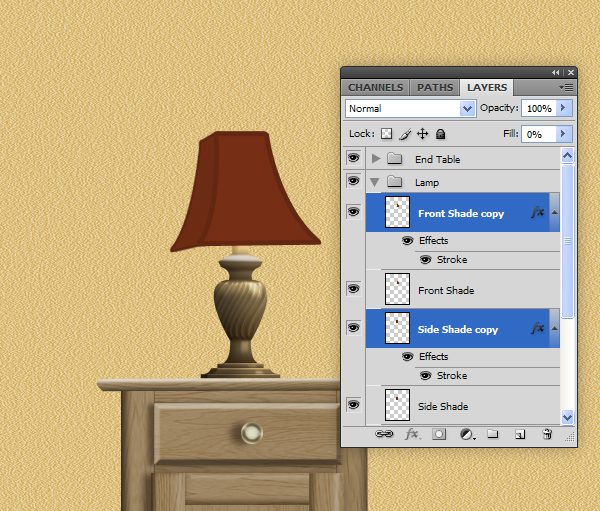Expand the End Table group
Viewport: 600px width, 511px height.
[x=376, y=159]
